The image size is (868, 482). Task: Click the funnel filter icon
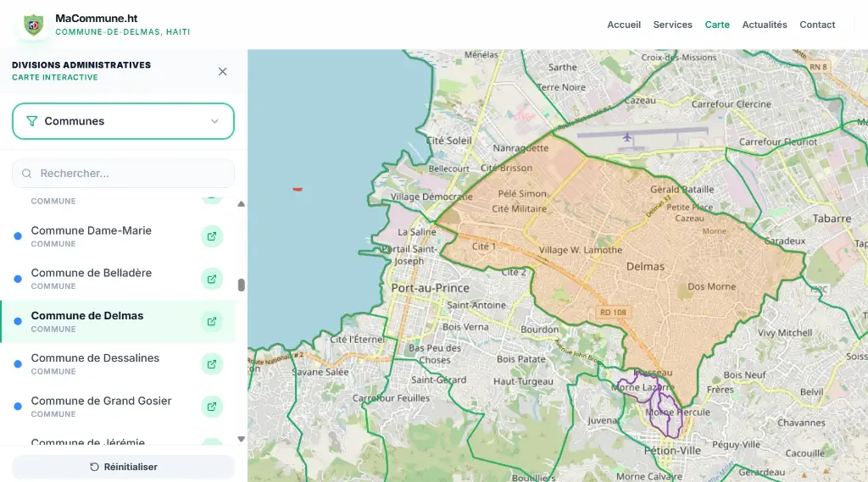[32, 121]
